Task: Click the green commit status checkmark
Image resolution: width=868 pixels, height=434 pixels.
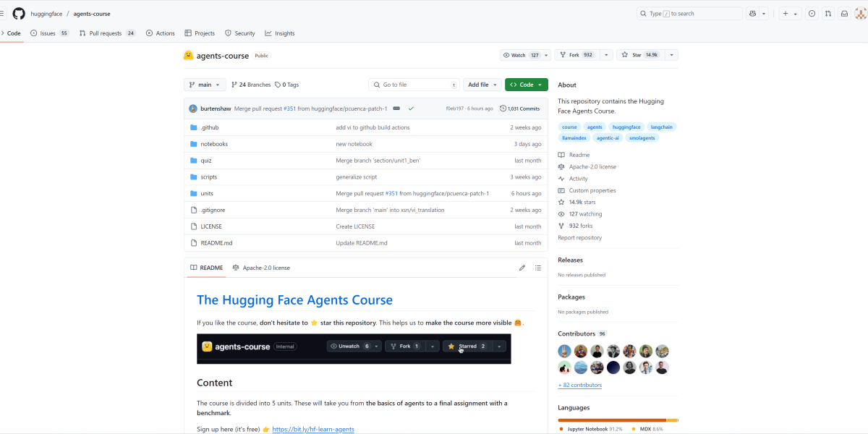Action: [x=411, y=109]
